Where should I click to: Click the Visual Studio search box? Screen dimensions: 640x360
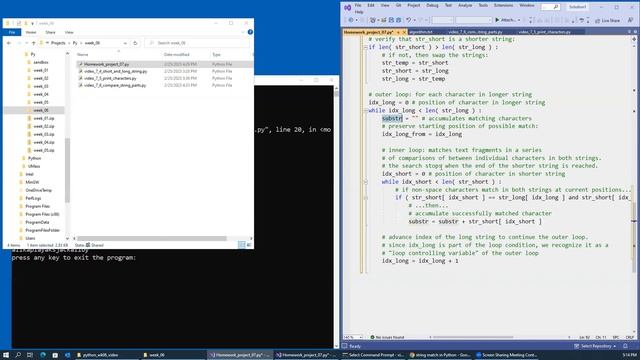coord(550,7)
